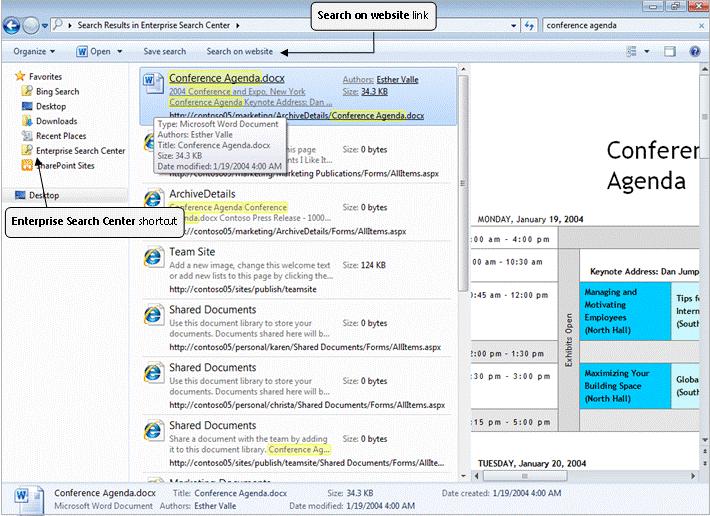The image size is (710, 516).
Task: Click preview pane vertical scroll down arrow
Action: click(x=705, y=440)
